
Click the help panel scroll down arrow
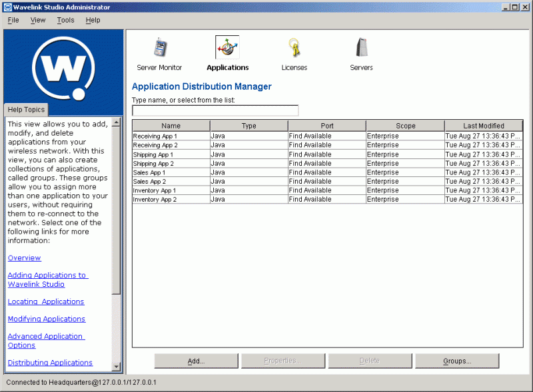point(116,367)
